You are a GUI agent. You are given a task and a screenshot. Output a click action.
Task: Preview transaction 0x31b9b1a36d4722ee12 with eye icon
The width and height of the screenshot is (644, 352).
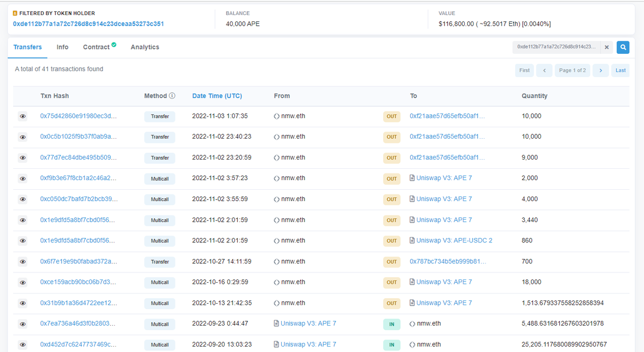click(23, 303)
